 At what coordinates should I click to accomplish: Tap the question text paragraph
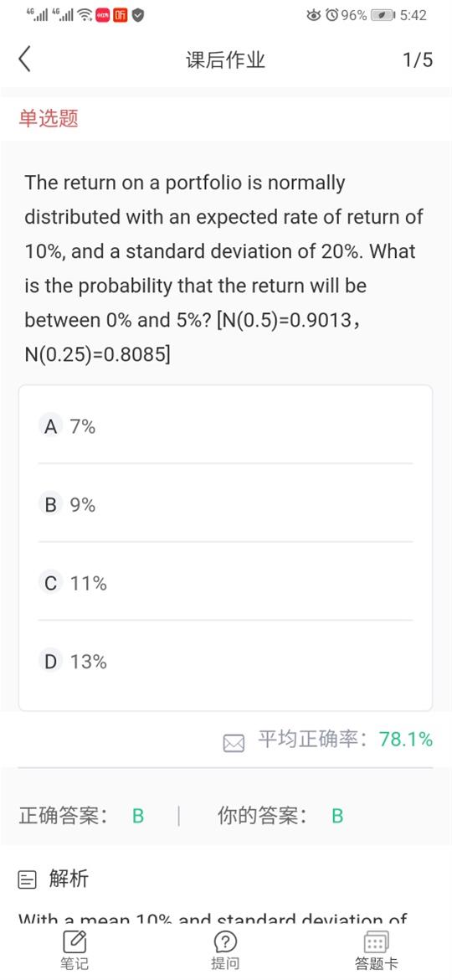(224, 269)
